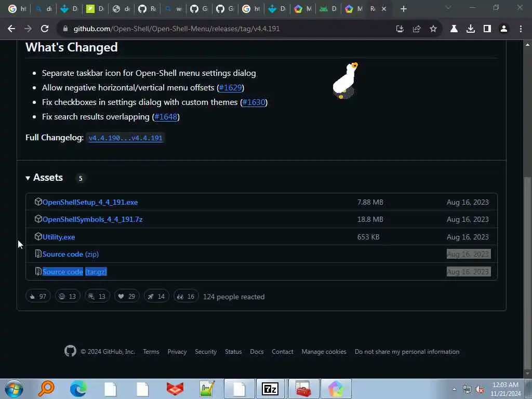Toggle the browser side panel icon
This screenshot has height=399, width=532.
(x=487, y=29)
